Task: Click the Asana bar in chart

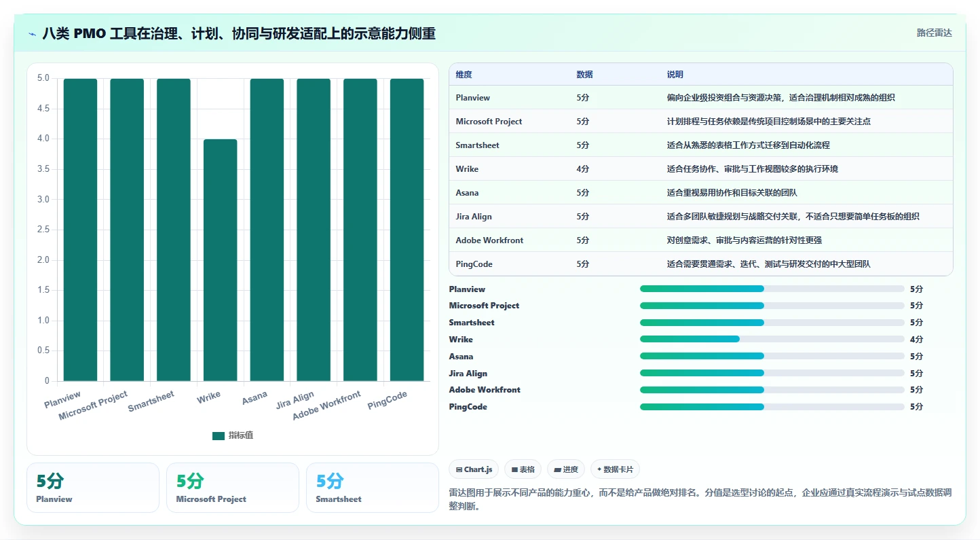Action: (x=267, y=230)
